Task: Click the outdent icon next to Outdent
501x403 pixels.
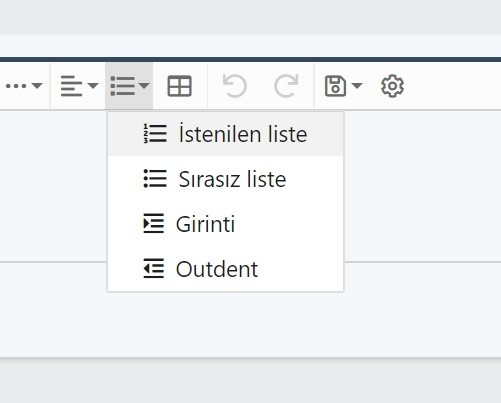Action: pos(154,268)
